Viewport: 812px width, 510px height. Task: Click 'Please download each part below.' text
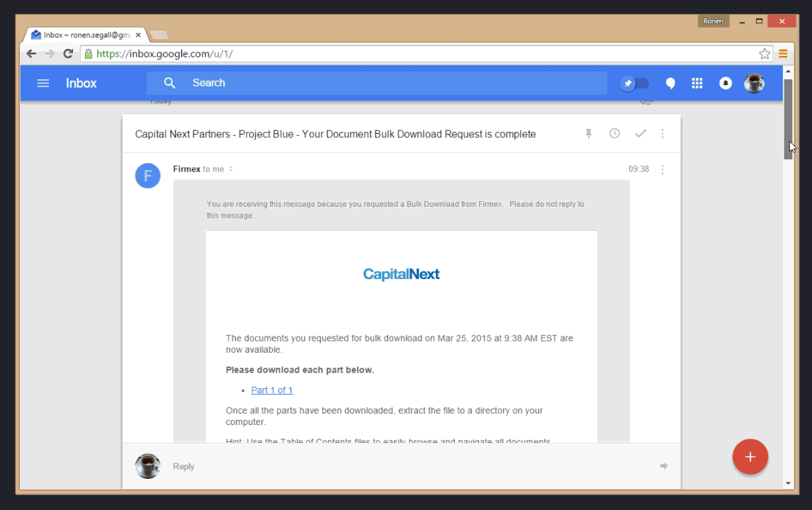(x=300, y=370)
